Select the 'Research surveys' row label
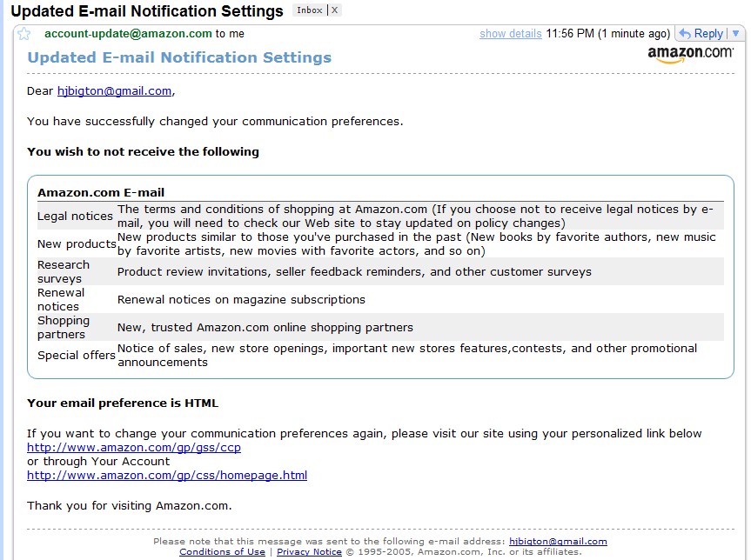 64,272
